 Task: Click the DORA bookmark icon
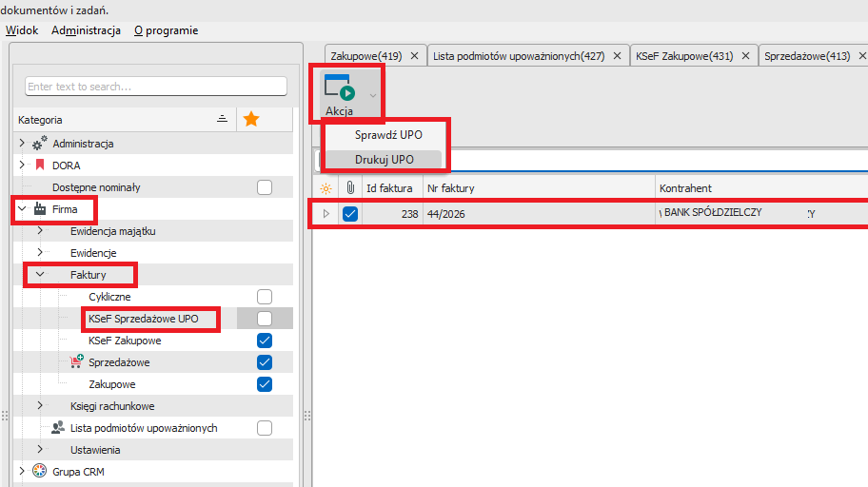40,165
